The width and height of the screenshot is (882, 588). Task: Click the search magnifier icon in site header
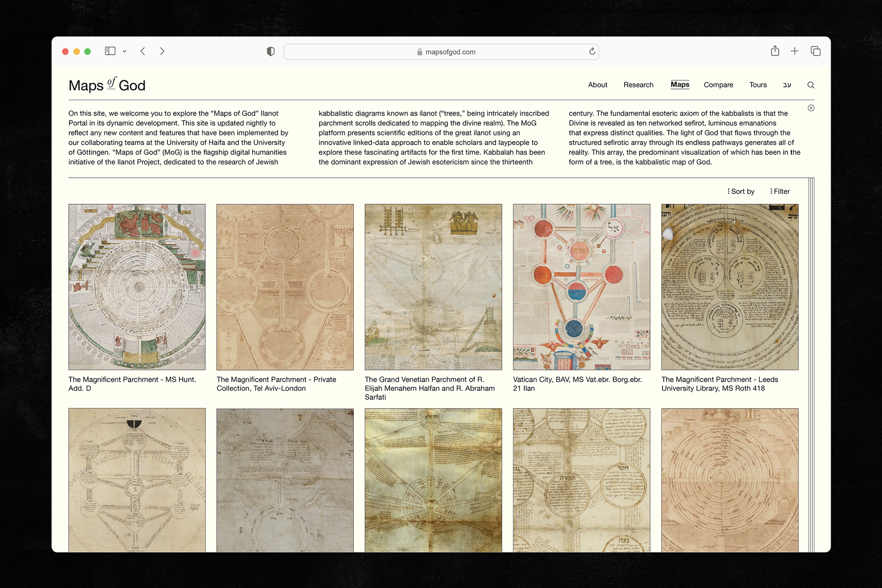coord(810,85)
